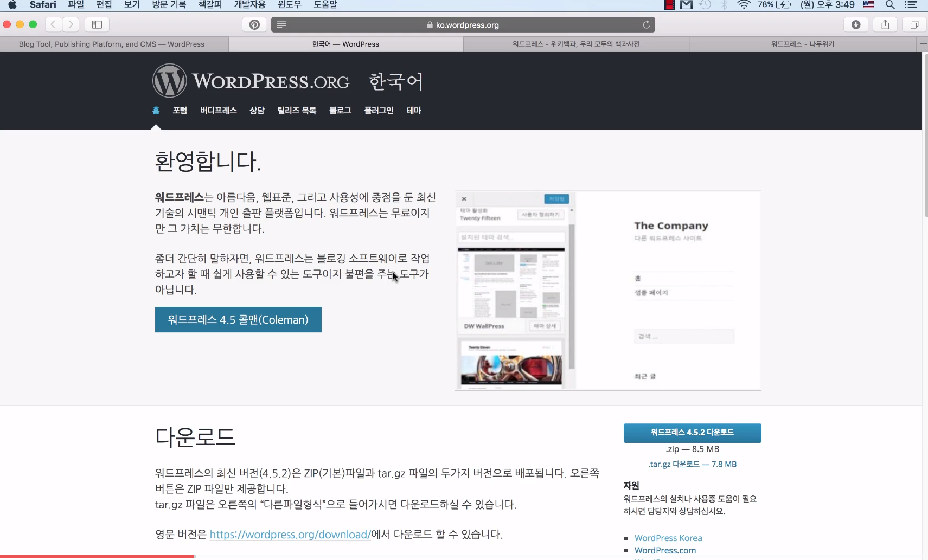Image resolution: width=928 pixels, height=560 pixels.
Task: Click the ko.wordpress.org address field
Action: 463,24
